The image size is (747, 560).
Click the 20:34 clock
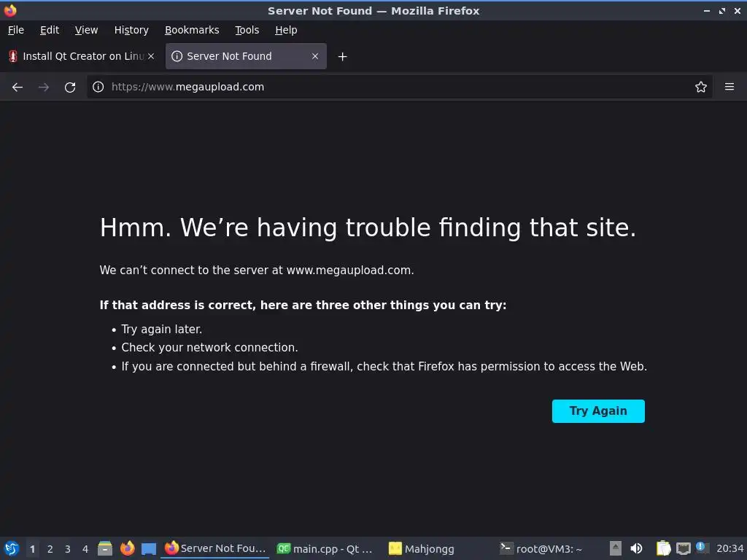729,548
